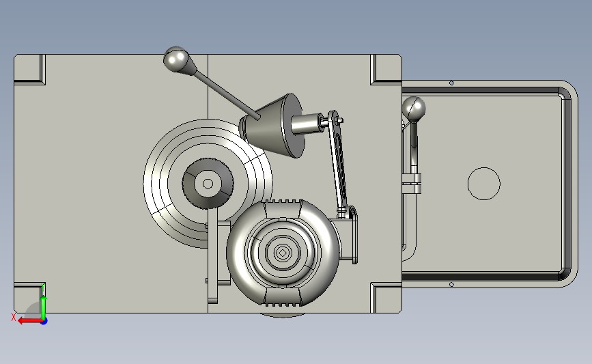592x364 pixels.
Task: Select the ball knob of the right-side vertical lever
Action: [x=414, y=109]
